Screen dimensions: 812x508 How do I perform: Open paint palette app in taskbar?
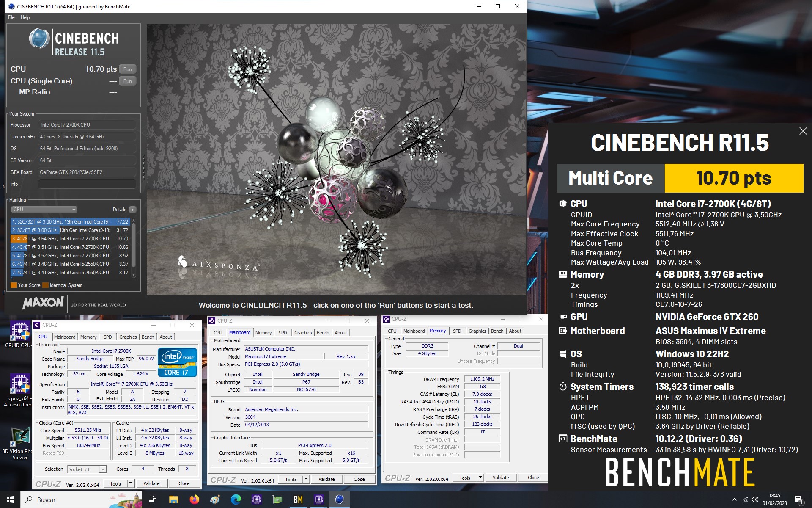215,500
